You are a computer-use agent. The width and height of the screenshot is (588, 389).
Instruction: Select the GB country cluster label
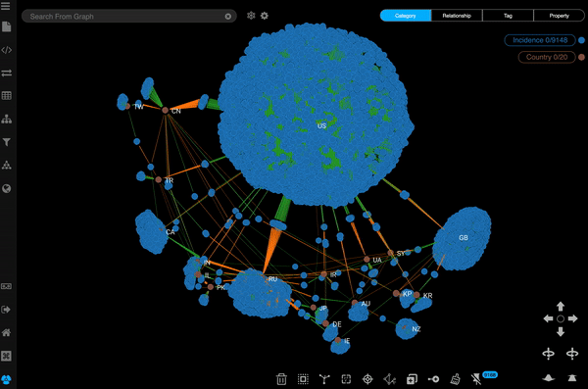click(464, 237)
